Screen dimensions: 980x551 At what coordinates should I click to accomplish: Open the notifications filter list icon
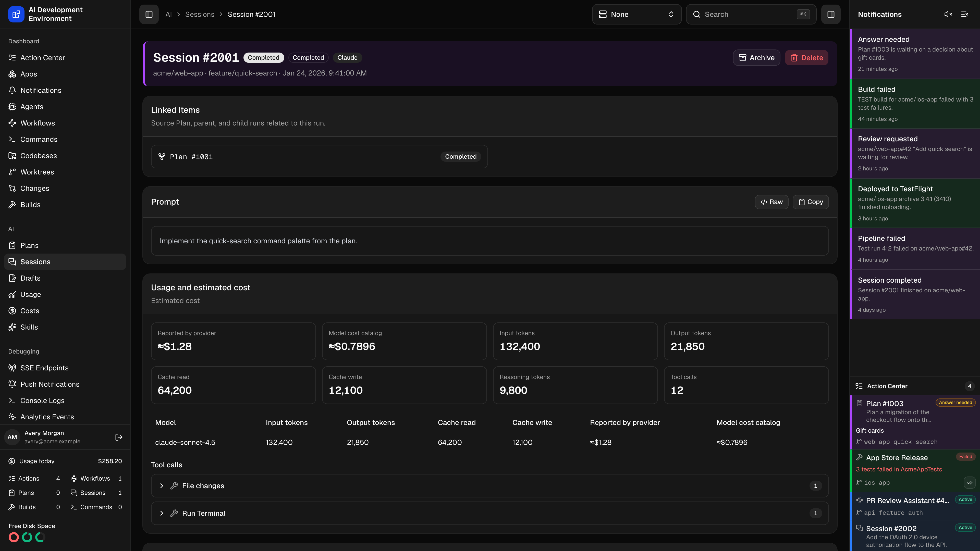click(964, 15)
